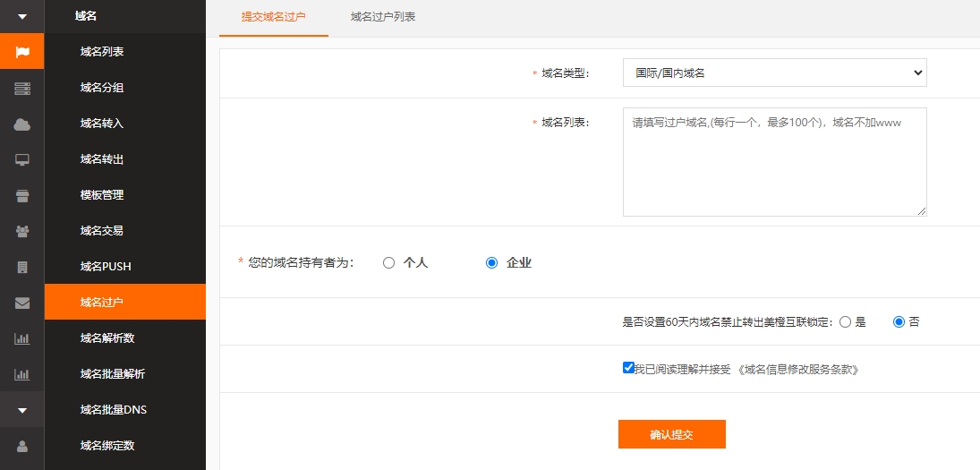Open the storefront icon in sidebar

[x=22, y=195]
